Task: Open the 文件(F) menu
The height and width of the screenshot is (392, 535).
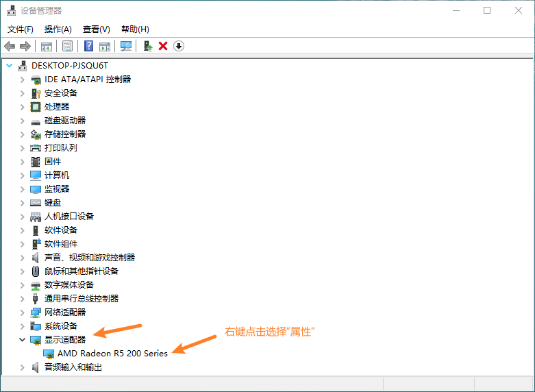Action: point(21,29)
